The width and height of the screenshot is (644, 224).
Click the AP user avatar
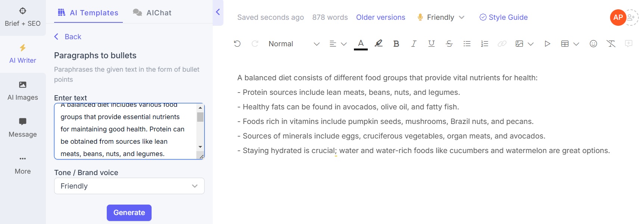pyautogui.click(x=618, y=17)
